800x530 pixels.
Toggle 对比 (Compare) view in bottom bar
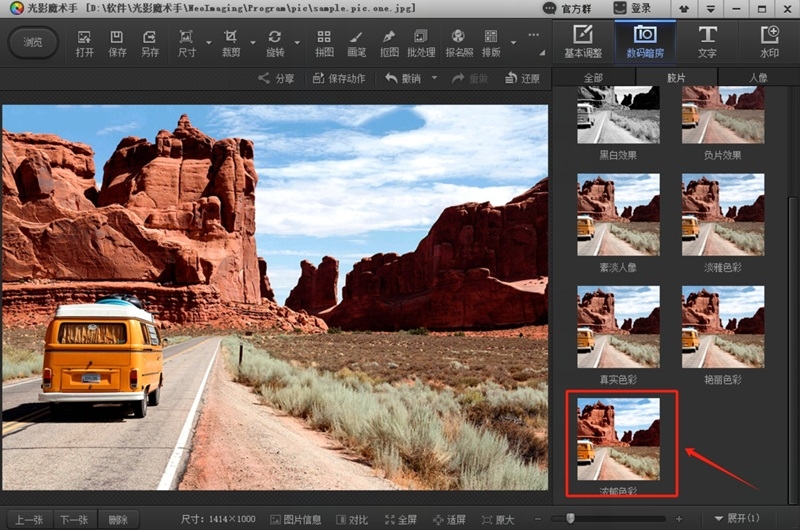tap(351, 519)
